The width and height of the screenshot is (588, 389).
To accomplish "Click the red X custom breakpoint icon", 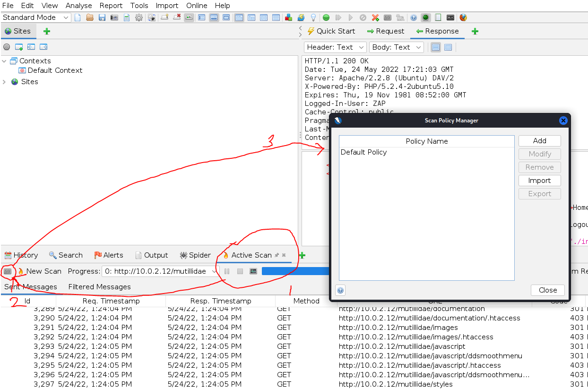I will click(375, 17).
